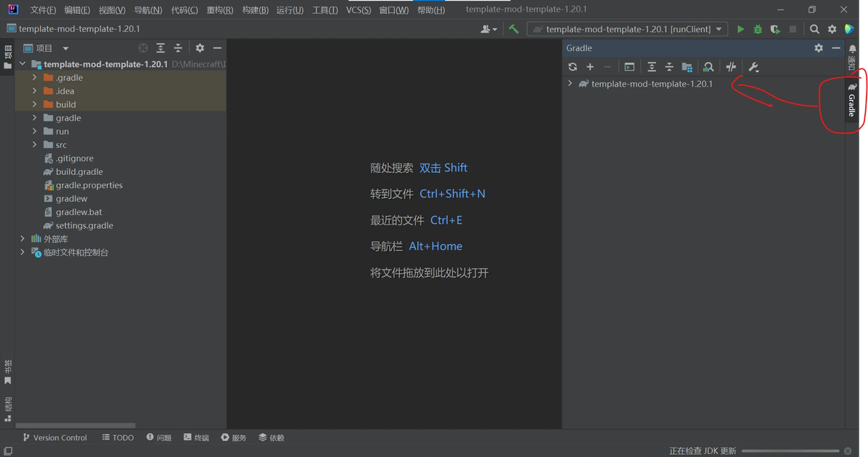Viewport: 868px width, 457px height.
Task: Open the 构建(B) menu
Action: 255,10
